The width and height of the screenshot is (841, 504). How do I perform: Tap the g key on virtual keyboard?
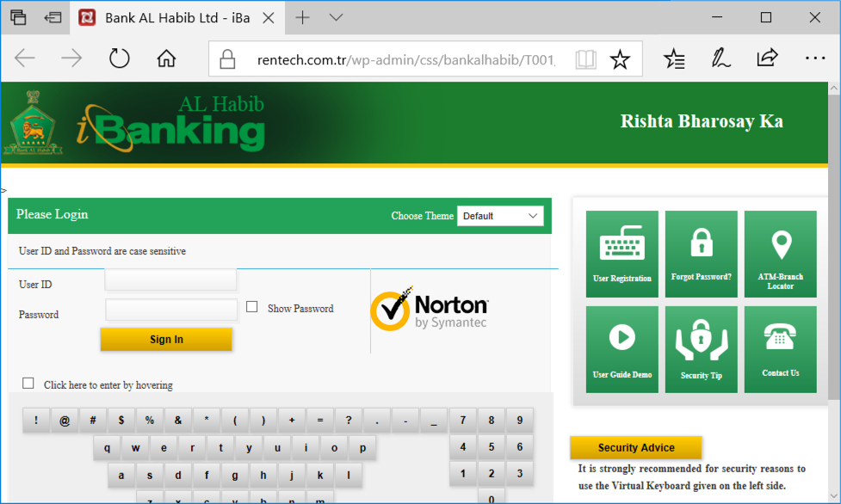tap(235, 475)
